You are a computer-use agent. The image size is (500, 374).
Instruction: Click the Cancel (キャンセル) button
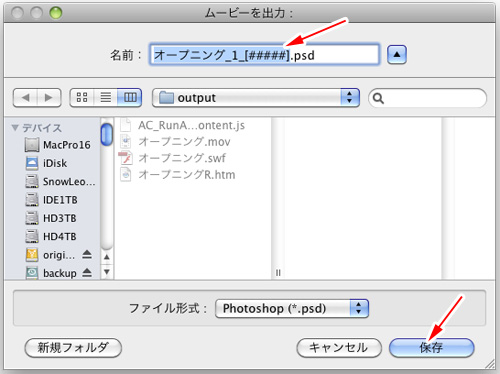[339, 348]
